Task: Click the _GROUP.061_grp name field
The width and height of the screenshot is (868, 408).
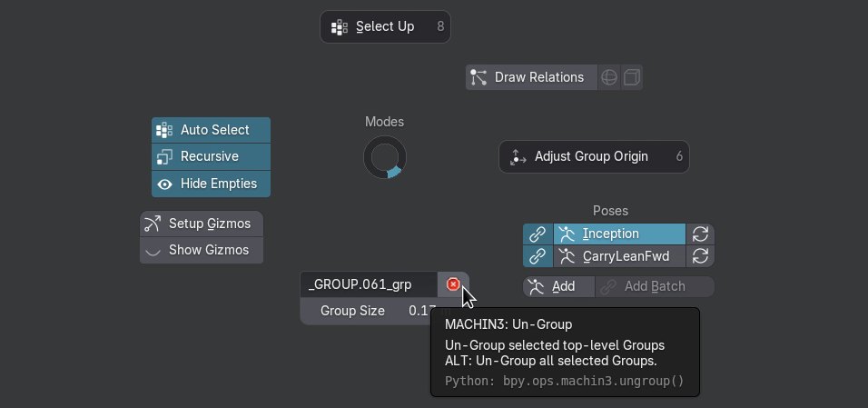Action: pyautogui.click(x=369, y=284)
